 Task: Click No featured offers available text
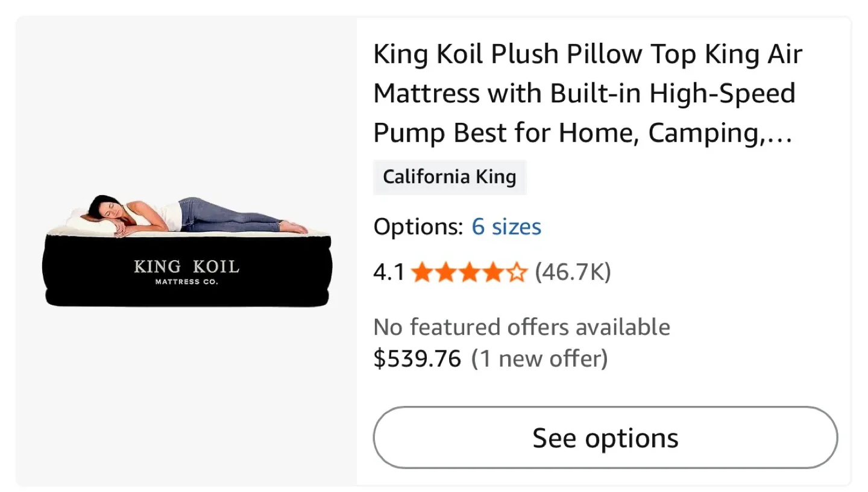[521, 326]
